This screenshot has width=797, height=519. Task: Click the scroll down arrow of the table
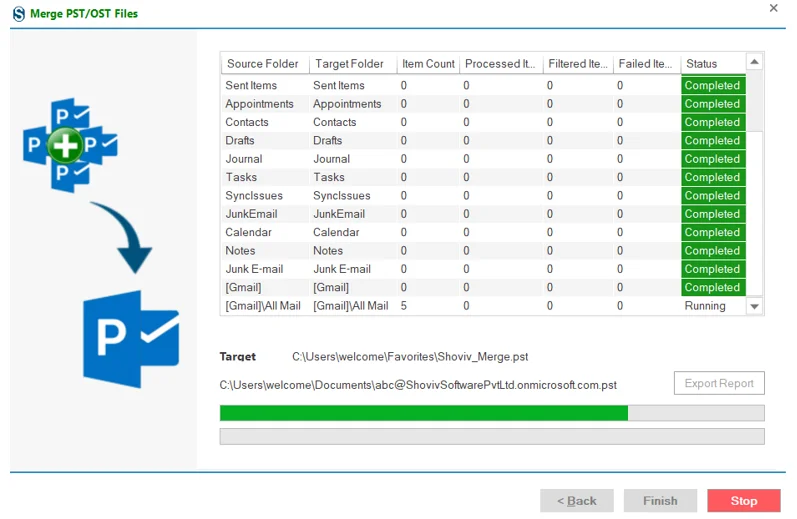[x=754, y=306]
